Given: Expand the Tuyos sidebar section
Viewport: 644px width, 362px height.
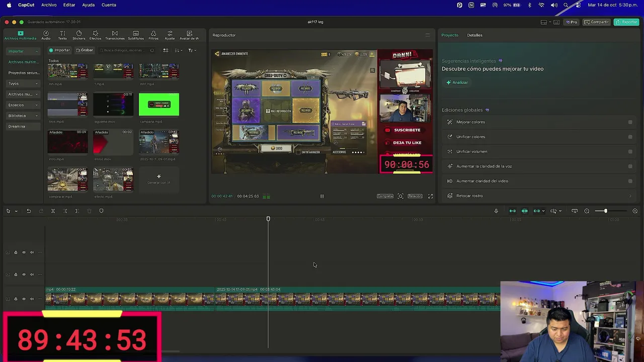Looking at the screenshot, I should point(36,83).
